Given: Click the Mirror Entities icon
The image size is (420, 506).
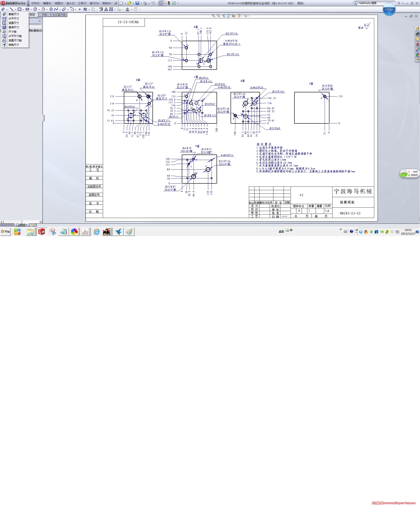Looking at the screenshot, I should 106,9.
